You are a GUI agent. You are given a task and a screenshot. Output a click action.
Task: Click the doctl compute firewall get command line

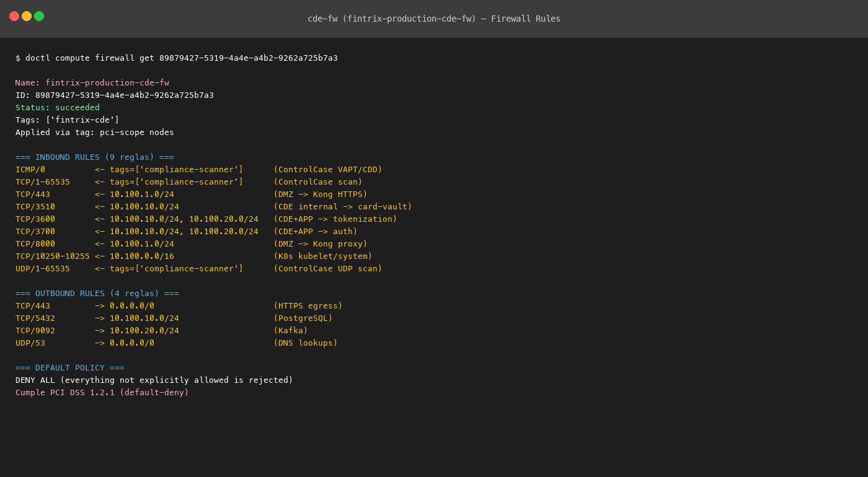click(x=177, y=58)
